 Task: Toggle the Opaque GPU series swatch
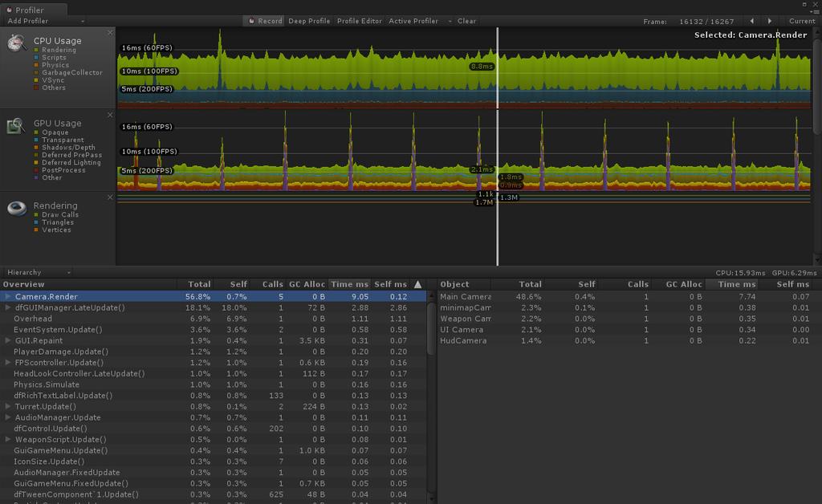(x=36, y=132)
